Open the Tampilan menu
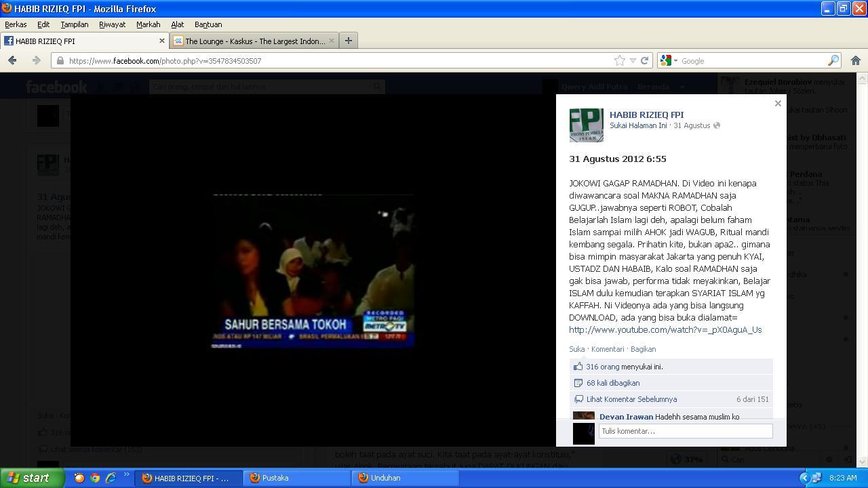Screen dimensions: 868x488 coord(75,24)
